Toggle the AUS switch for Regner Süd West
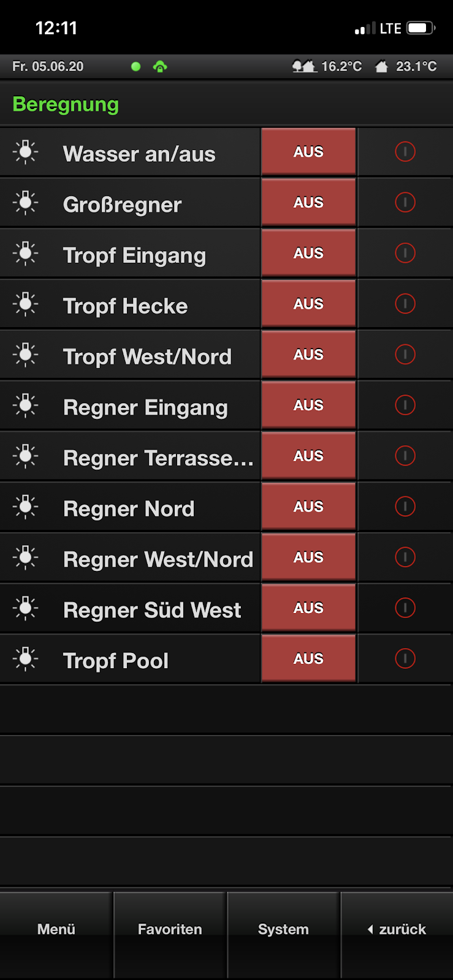 point(308,608)
